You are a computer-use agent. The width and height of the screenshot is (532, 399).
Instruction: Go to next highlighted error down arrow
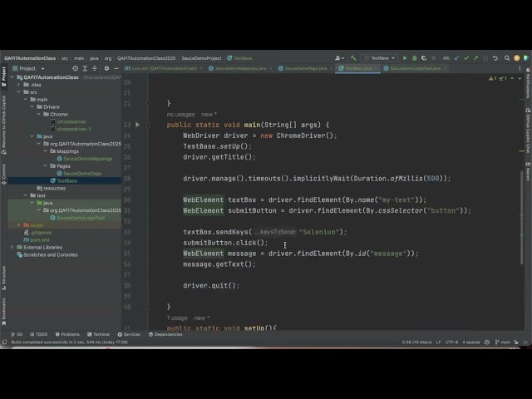pos(520,78)
